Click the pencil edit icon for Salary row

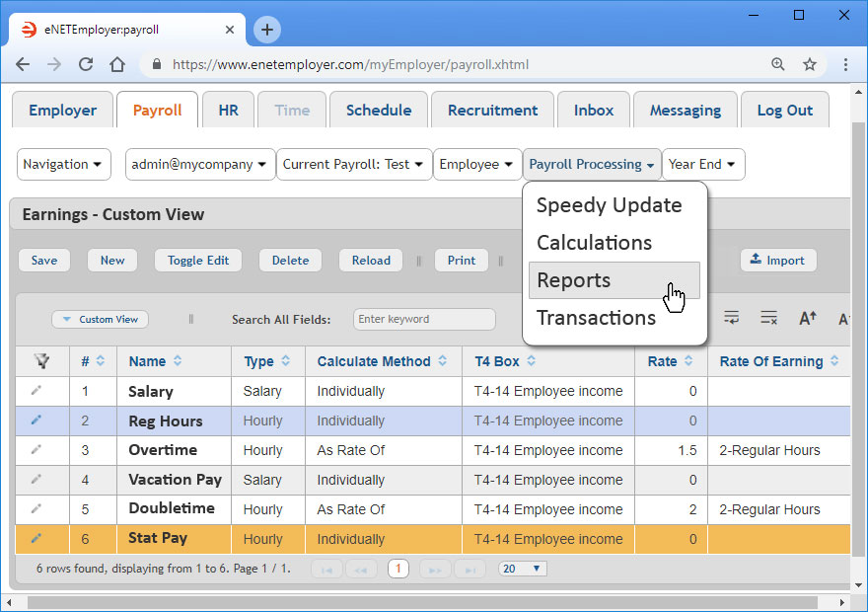tap(36, 391)
